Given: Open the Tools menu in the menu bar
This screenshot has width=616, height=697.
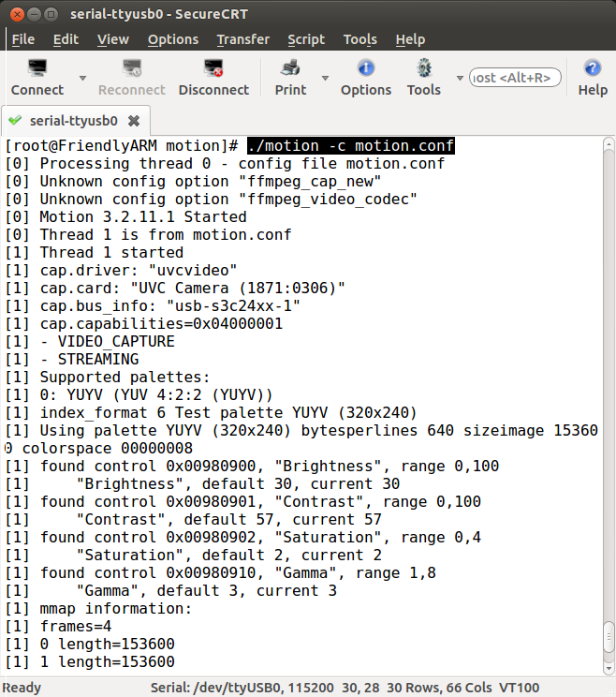Looking at the screenshot, I should point(360,39).
